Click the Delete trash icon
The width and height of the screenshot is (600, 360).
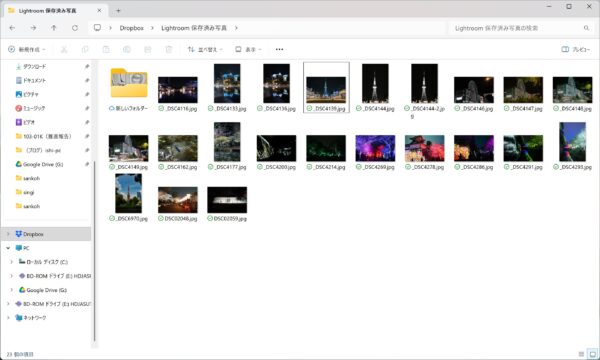(x=169, y=49)
